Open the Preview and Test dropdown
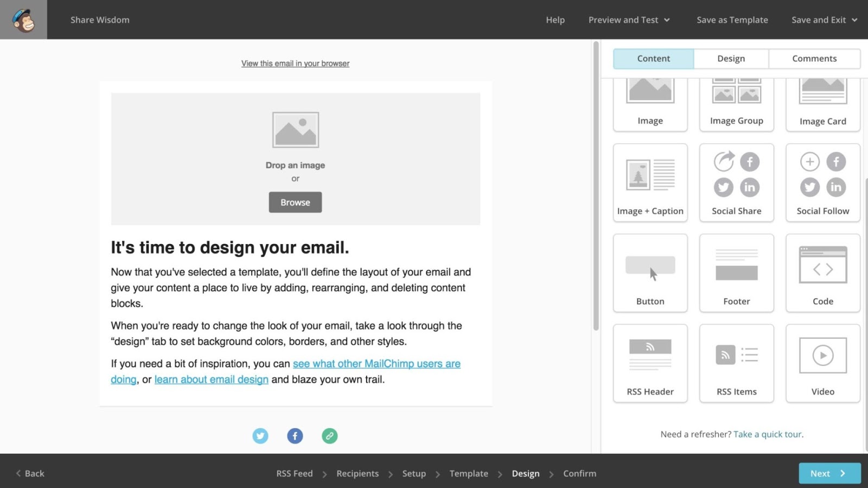This screenshot has width=868, height=488. [x=629, y=20]
